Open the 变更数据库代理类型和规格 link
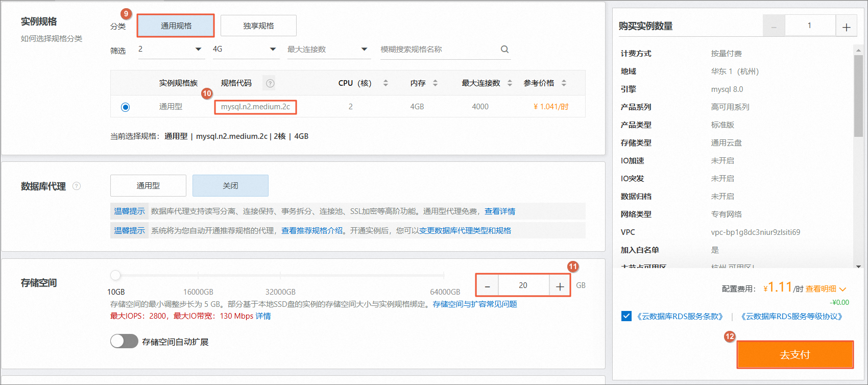 465,231
